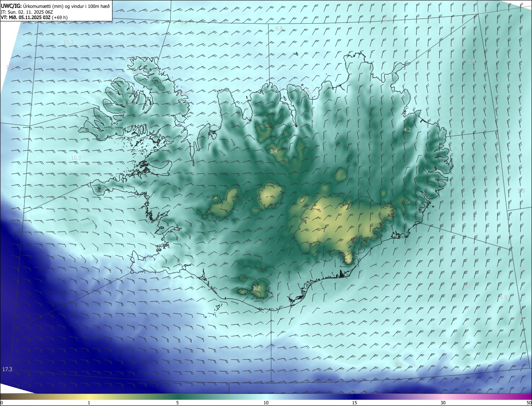The height and width of the screenshot is (406, 532).
Task: Click the 9.2 value label south of Iceland
Action: (399, 364)
